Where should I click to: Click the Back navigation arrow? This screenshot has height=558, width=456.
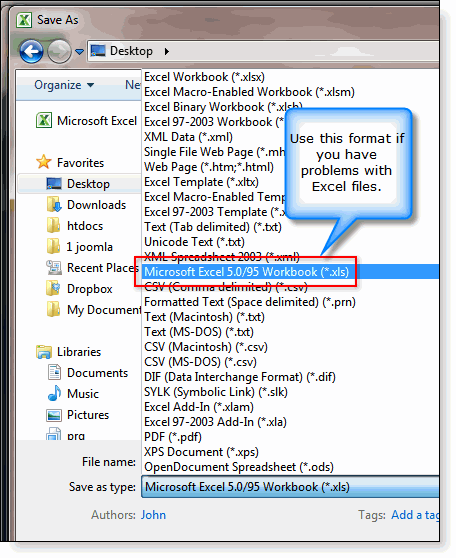point(31,51)
